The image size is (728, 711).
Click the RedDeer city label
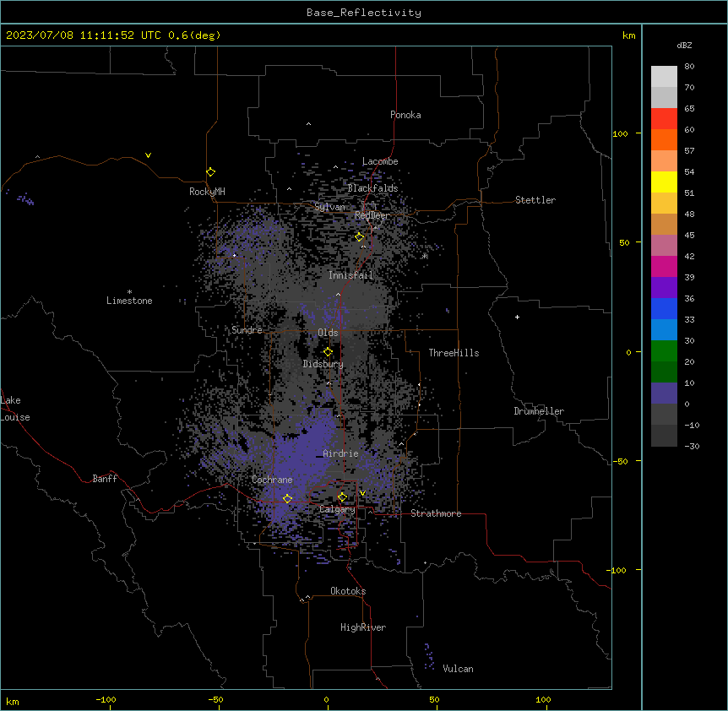coord(372,215)
